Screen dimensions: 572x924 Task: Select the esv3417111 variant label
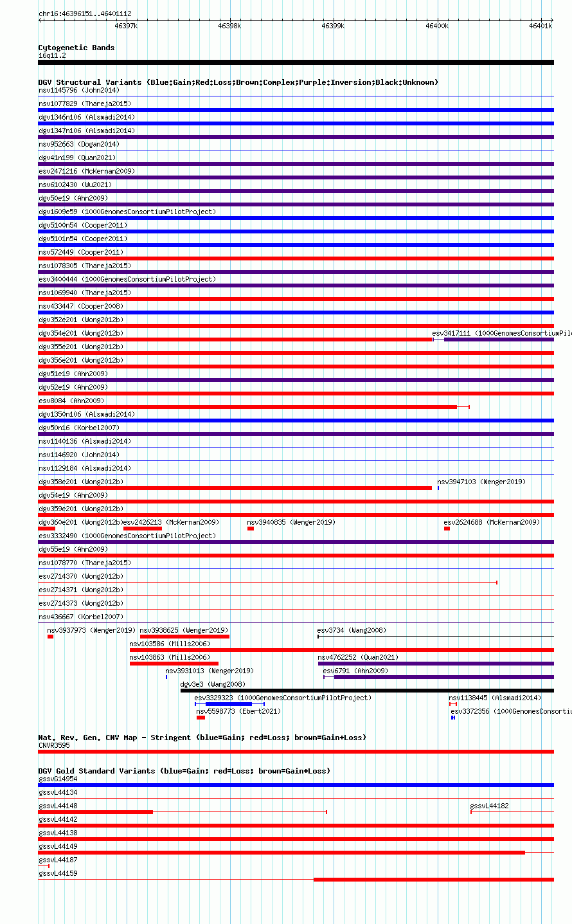coord(501,334)
